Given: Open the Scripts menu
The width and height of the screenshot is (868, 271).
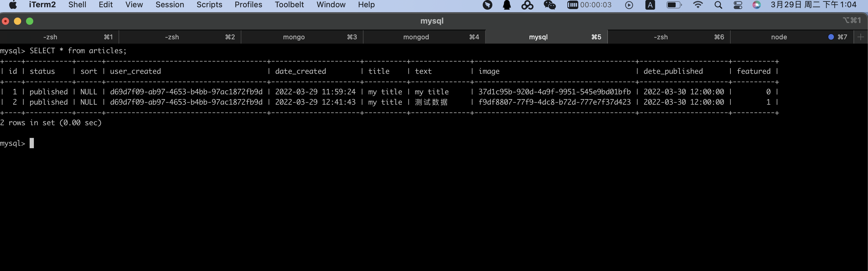Looking at the screenshot, I should pyautogui.click(x=209, y=5).
